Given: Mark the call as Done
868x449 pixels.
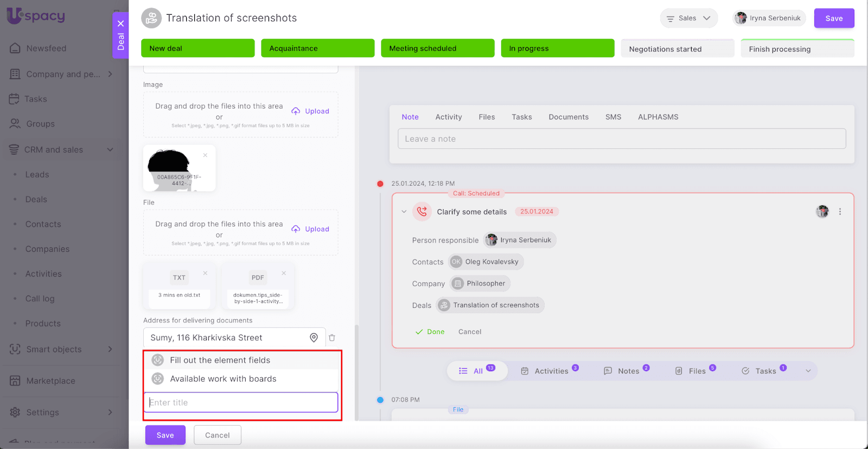Looking at the screenshot, I should tap(430, 332).
